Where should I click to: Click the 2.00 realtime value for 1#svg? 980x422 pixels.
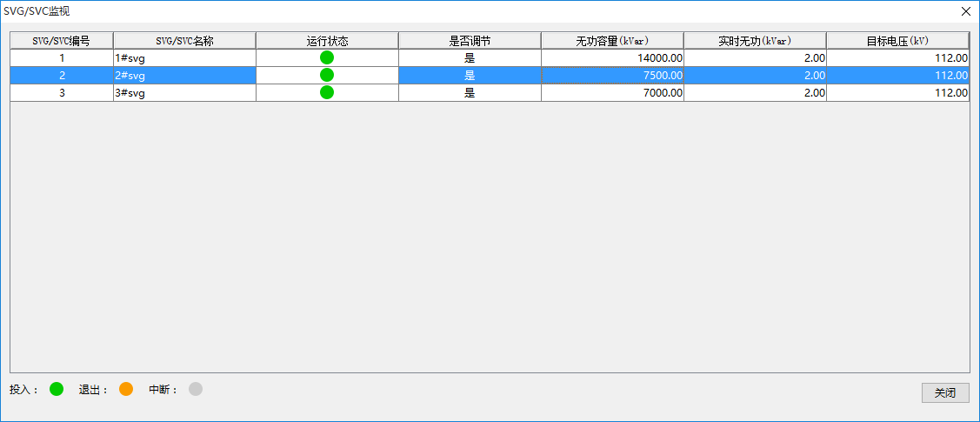click(755, 57)
